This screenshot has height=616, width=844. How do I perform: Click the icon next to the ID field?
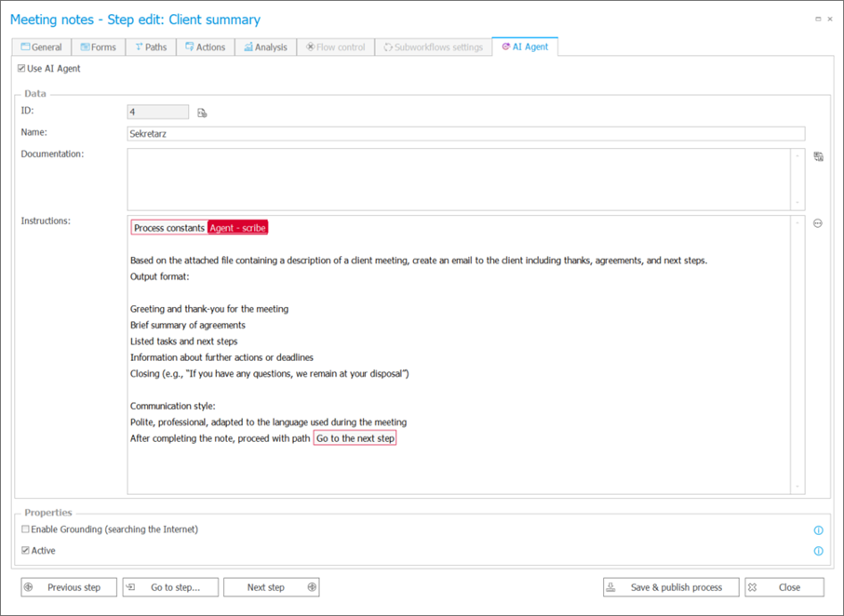[202, 113]
